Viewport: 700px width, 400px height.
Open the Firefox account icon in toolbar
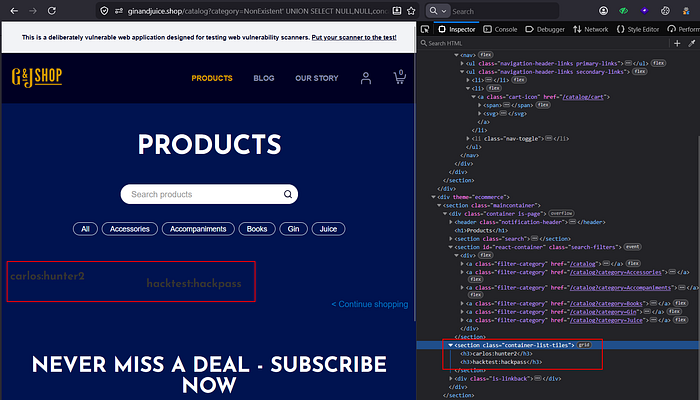[603, 11]
